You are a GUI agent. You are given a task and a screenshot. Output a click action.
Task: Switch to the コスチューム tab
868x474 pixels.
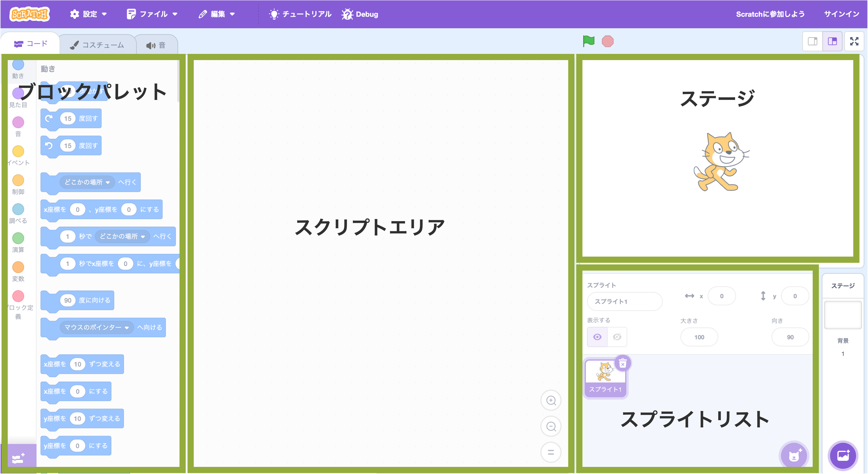tap(98, 45)
